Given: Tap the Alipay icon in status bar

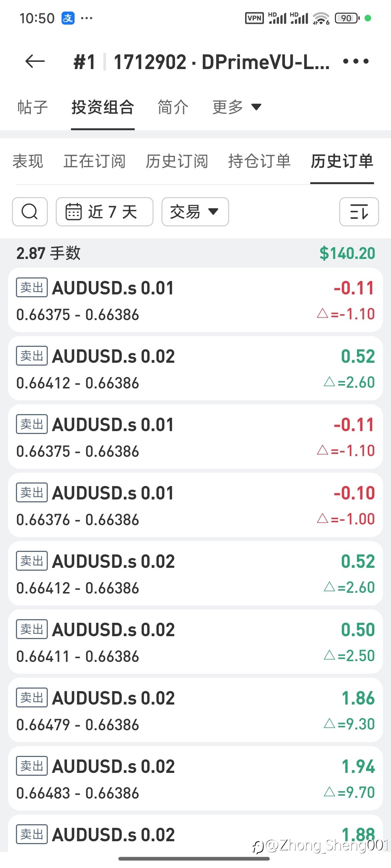Looking at the screenshot, I should tap(68, 18).
